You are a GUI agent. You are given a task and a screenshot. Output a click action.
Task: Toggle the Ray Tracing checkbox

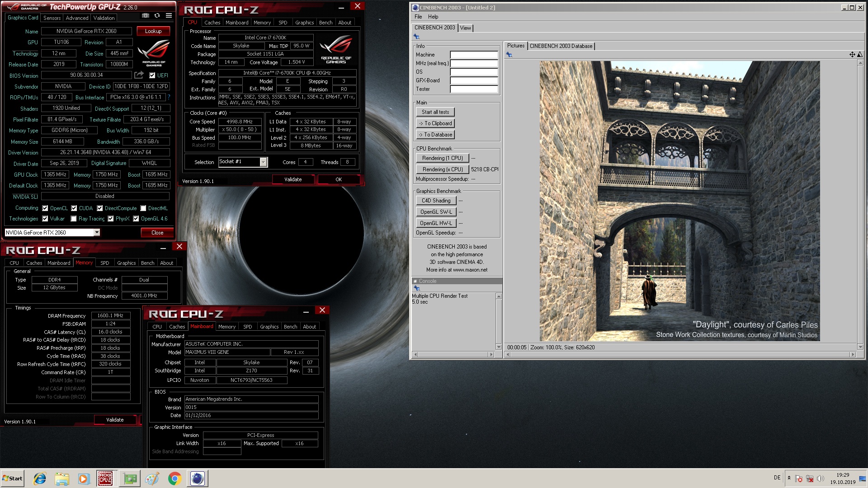click(x=74, y=219)
